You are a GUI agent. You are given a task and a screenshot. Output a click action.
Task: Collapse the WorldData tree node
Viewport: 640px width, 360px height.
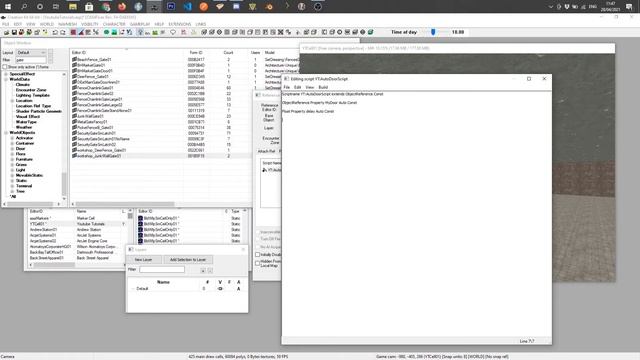coord(6,79)
